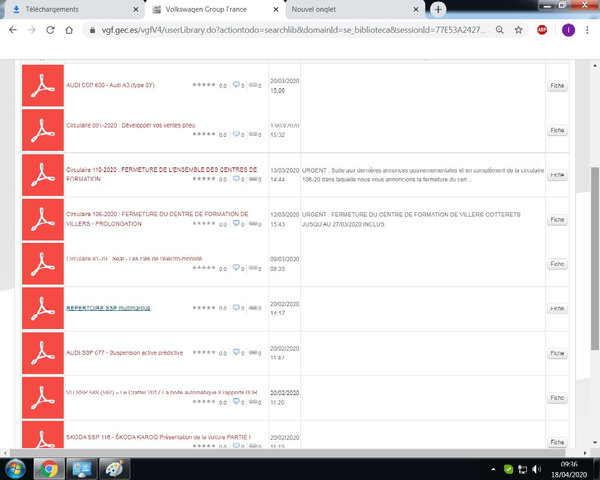Click comment bubble icon in AUDI SSP 600 row
This screenshot has width=600, height=480.
click(236, 85)
